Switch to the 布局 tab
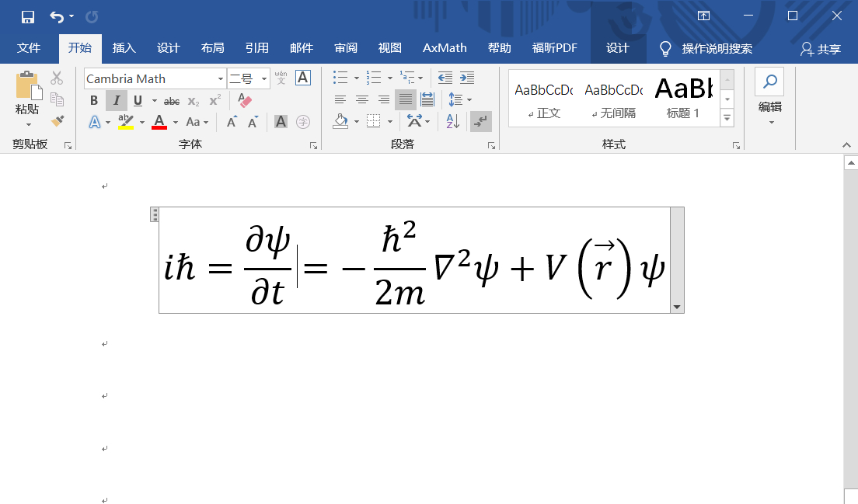 click(x=212, y=48)
